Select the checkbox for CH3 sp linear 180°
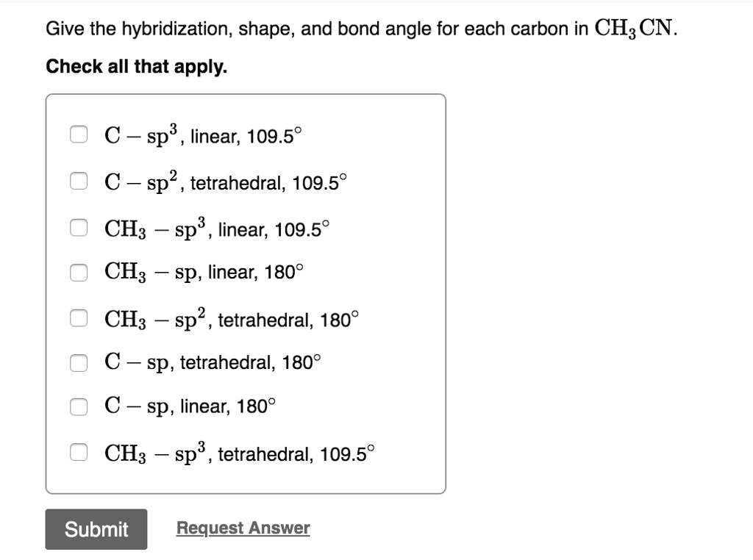The height and width of the screenshot is (560, 753). click(78, 273)
